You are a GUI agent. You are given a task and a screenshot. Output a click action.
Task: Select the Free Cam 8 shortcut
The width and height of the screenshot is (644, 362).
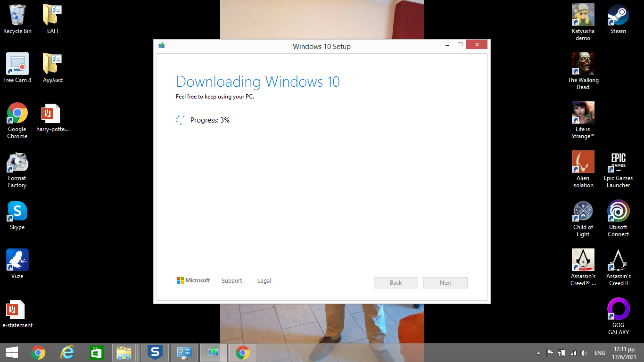click(x=17, y=68)
